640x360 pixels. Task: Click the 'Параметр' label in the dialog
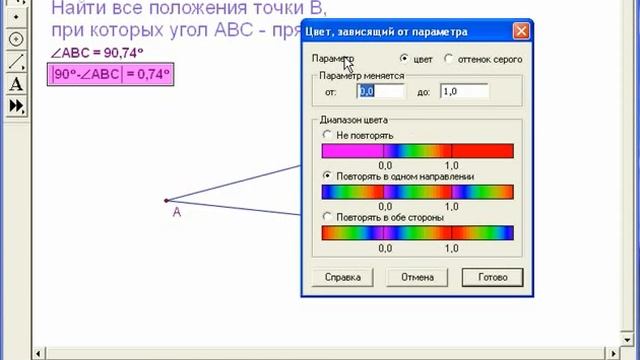click(x=333, y=58)
